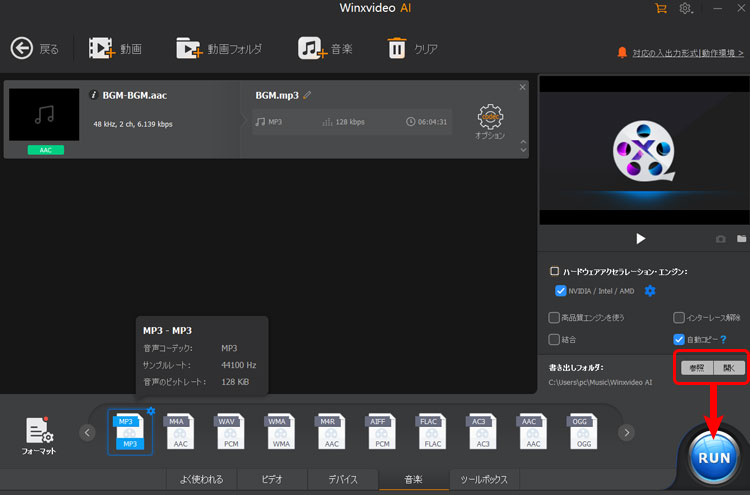Viewport: 750px width, 495px height.
Task: Clear the list with the クリア trash icon
Action: pyautogui.click(x=397, y=48)
